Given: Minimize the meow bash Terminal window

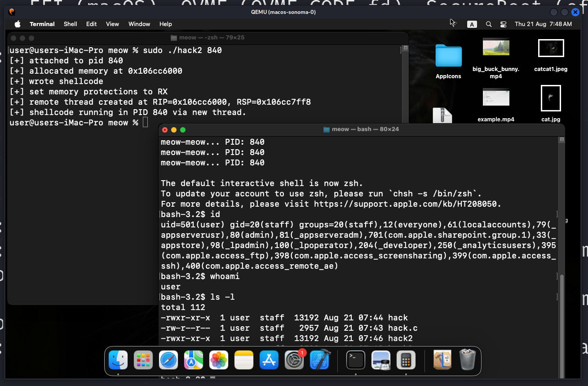Looking at the screenshot, I should coord(174,130).
